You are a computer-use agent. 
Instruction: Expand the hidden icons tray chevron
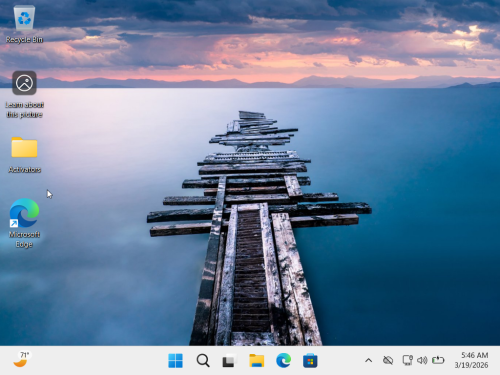[x=368, y=360]
